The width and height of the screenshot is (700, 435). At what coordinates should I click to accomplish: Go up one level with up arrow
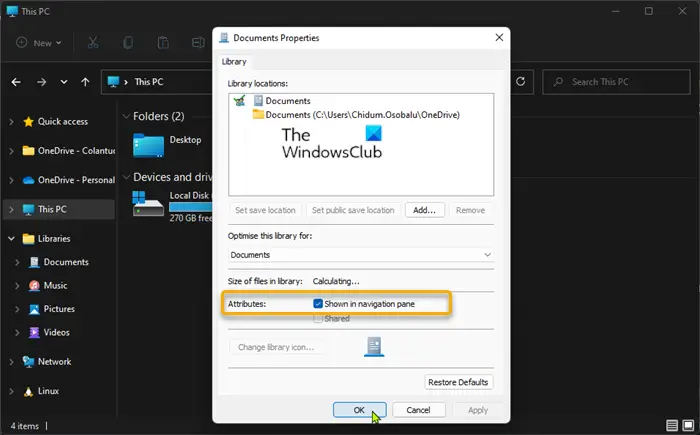click(x=85, y=82)
